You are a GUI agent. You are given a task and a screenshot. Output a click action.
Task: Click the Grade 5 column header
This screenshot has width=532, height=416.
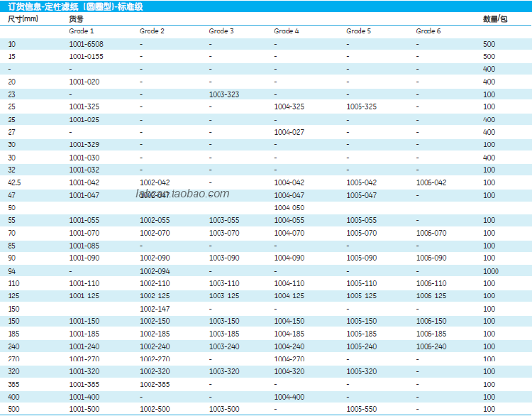[358, 31]
